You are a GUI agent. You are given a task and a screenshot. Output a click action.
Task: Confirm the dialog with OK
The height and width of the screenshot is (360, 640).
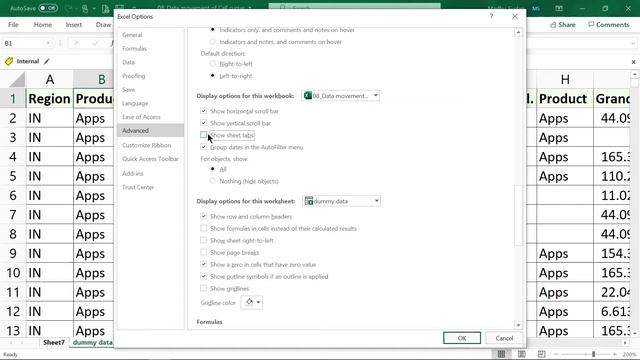coord(462,338)
